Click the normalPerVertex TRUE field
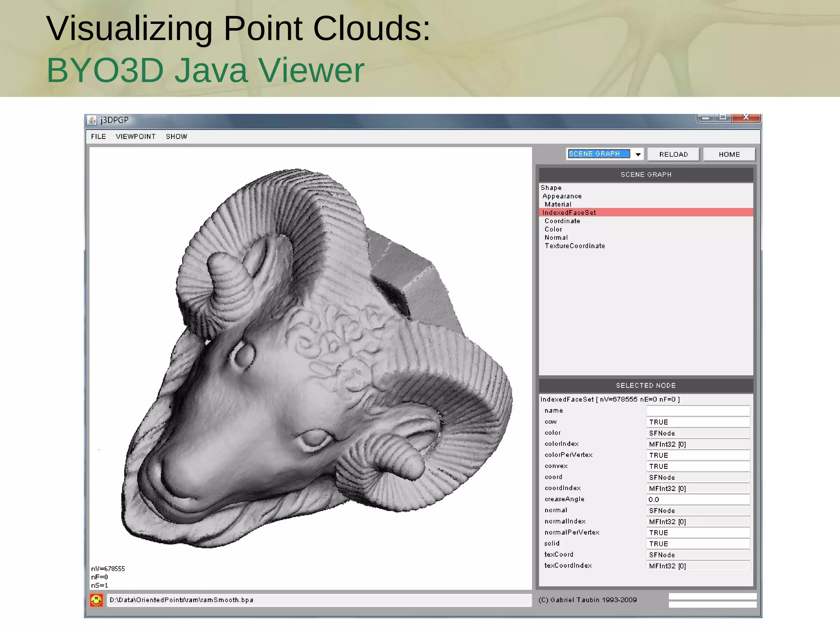840x630 pixels. tap(698, 533)
